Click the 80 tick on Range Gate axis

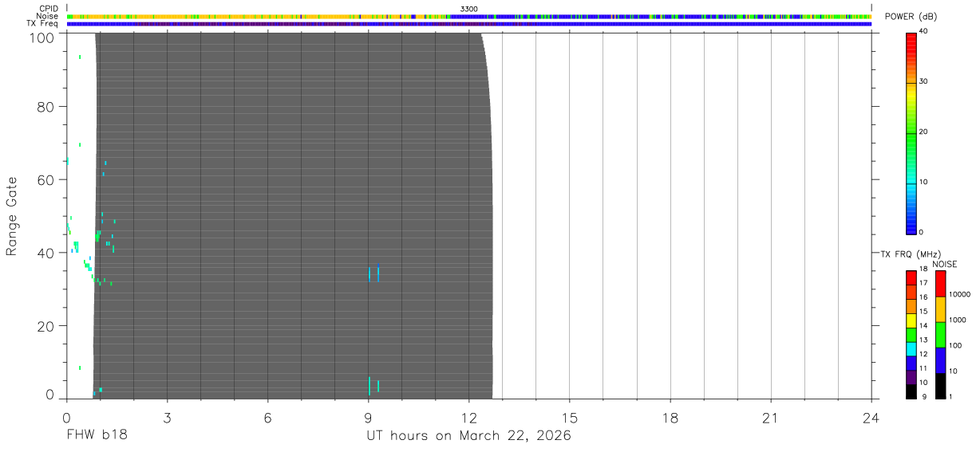[x=46, y=107]
